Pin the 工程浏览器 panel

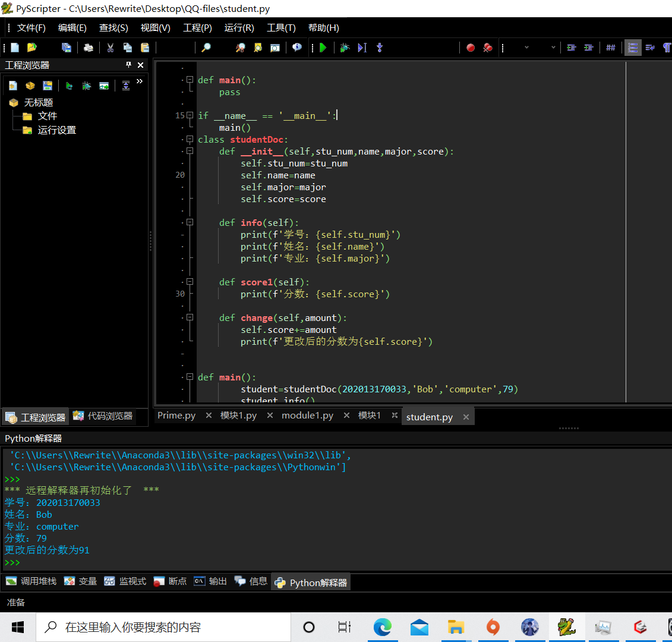coord(128,65)
